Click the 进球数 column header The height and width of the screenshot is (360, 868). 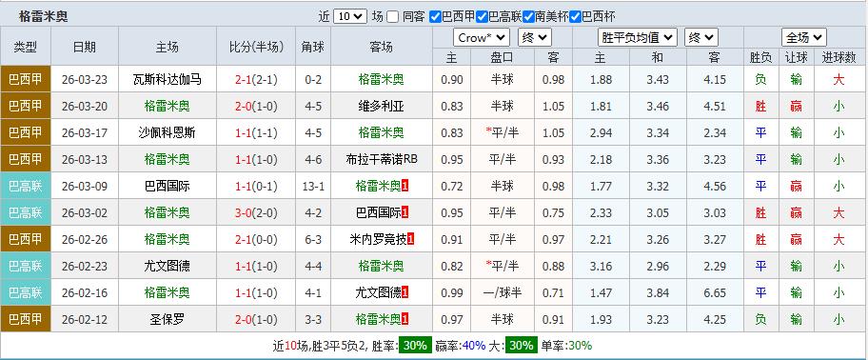click(x=838, y=57)
